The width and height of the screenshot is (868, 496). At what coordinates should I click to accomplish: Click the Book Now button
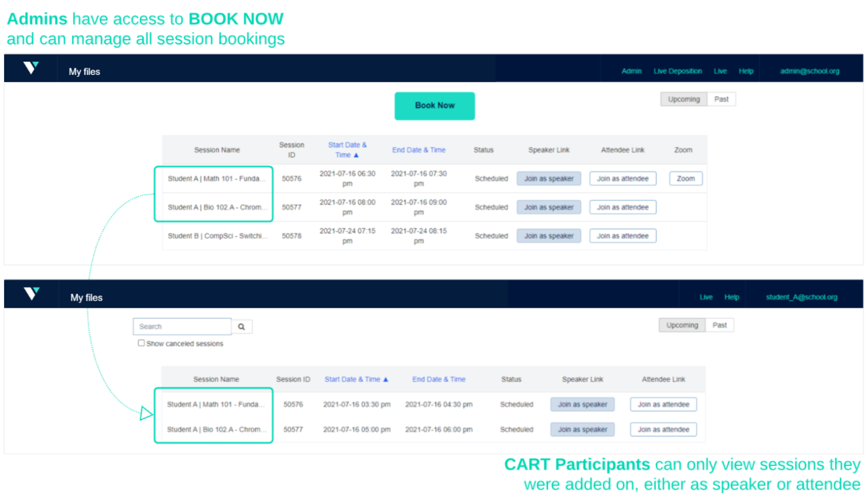[x=434, y=106]
